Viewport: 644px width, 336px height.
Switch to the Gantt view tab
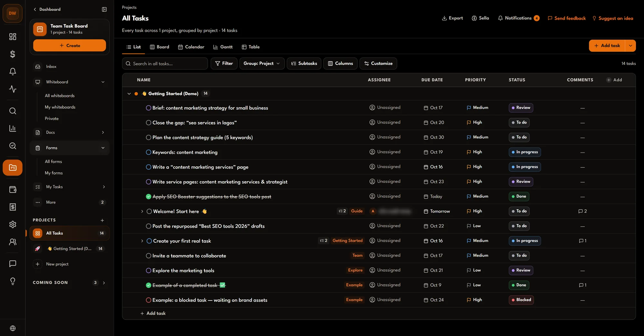click(223, 47)
